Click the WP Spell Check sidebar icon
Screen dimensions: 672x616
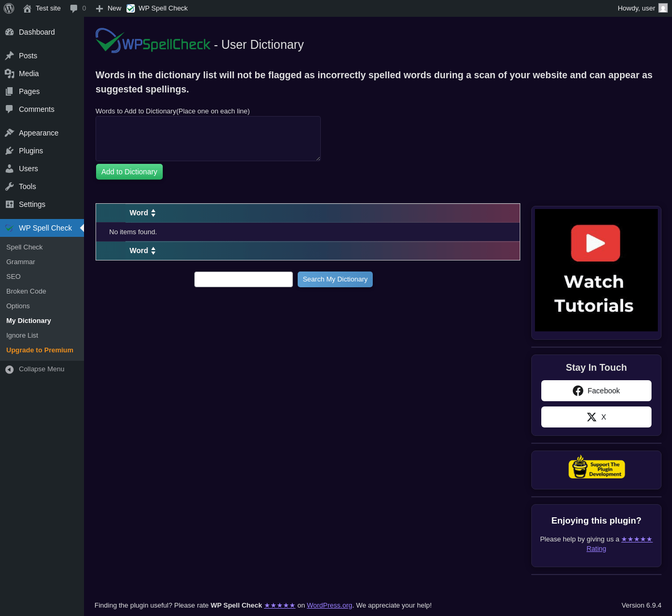[x=9, y=228]
